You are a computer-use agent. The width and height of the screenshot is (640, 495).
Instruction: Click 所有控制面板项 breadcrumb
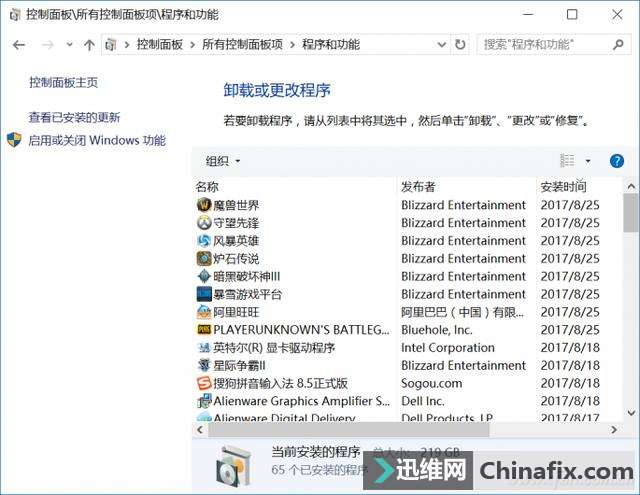[242, 44]
